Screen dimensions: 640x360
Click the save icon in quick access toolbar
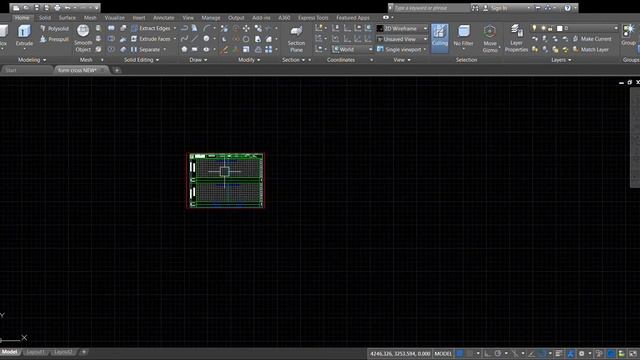tap(37, 8)
